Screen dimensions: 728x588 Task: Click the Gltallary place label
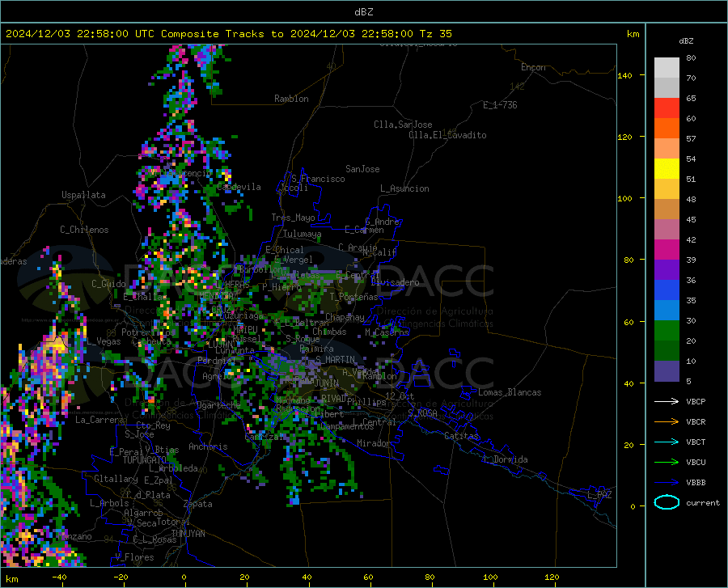(x=116, y=479)
